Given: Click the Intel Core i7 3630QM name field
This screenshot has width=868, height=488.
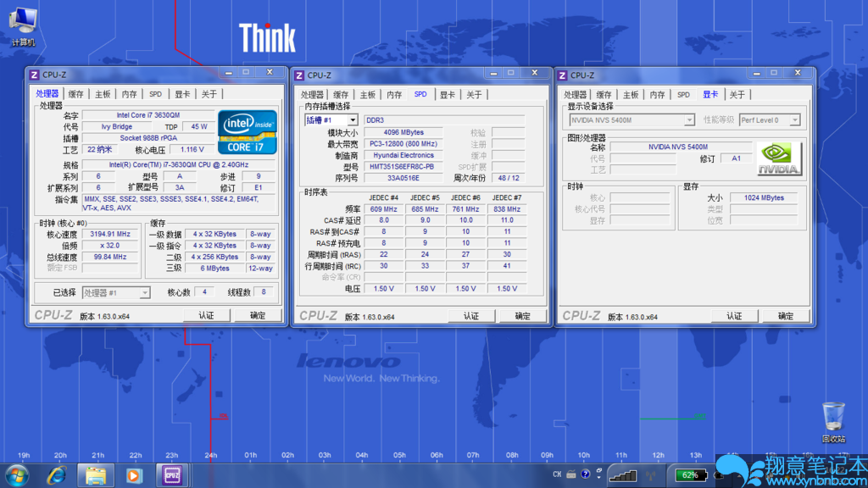Looking at the screenshot, I should click(147, 115).
